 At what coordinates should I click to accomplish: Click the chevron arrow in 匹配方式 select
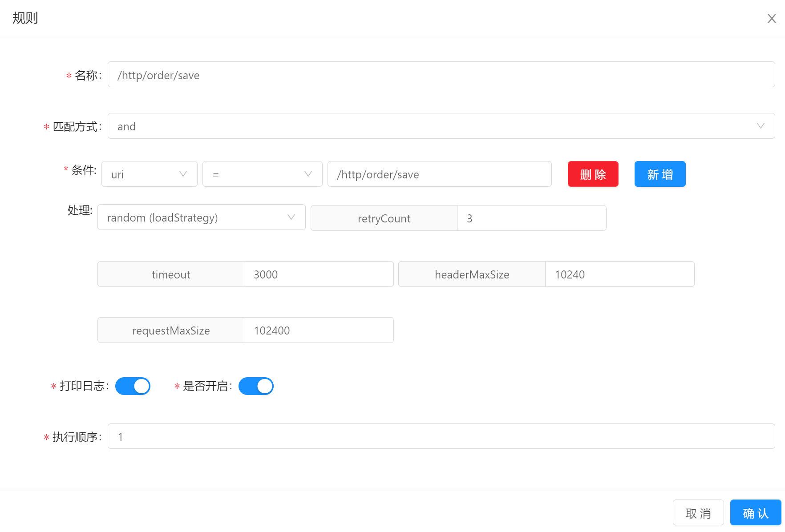tap(761, 126)
